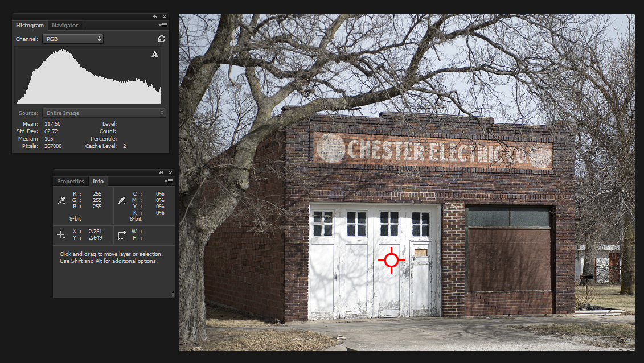Image resolution: width=644 pixels, height=363 pixels.
Task: Click the 'Use Shift and Alt' hint line
Action: (108, 261)
